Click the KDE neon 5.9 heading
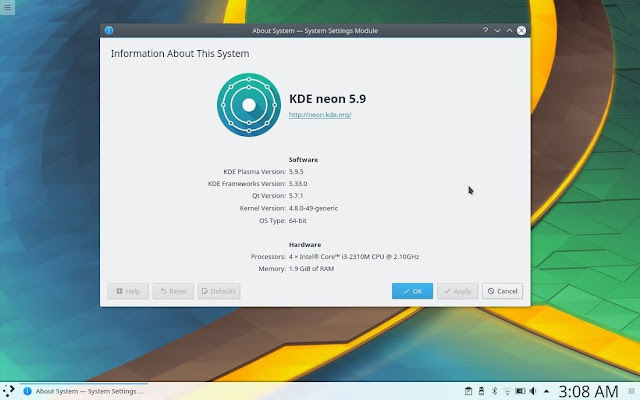640x400 pixels. tap(327, 99)
